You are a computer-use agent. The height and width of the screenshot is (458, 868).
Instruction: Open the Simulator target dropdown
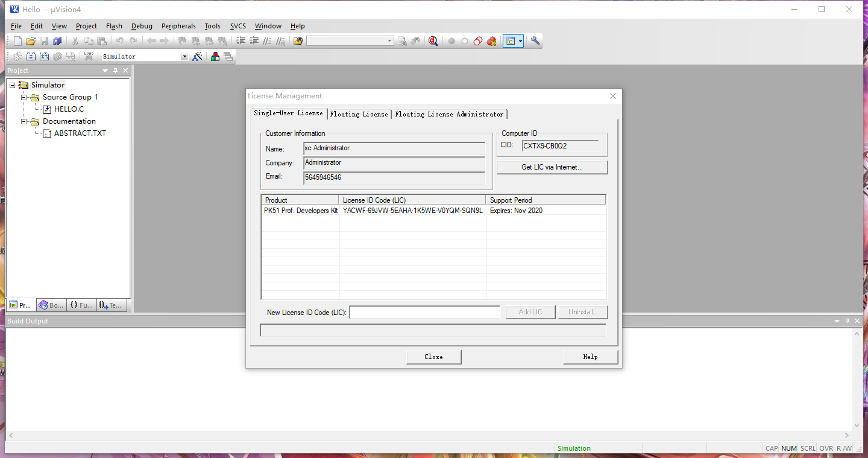[x=184, y=56]
